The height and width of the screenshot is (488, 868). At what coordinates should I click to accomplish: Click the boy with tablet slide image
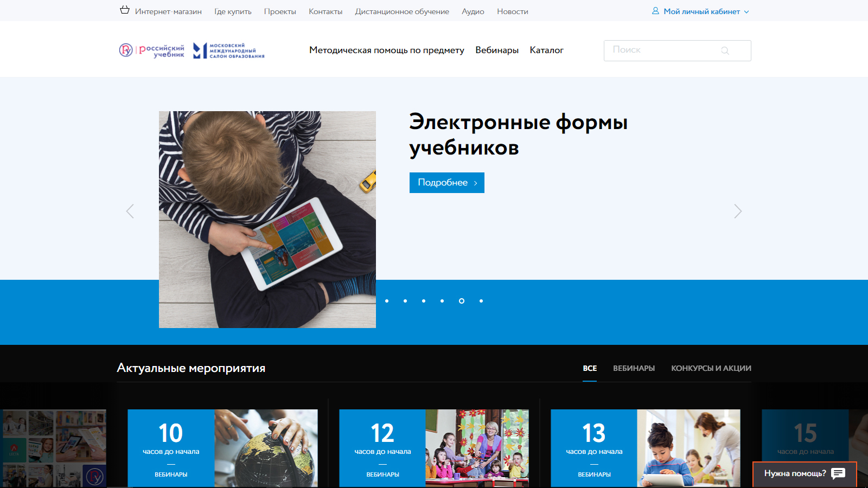point(267,220)
